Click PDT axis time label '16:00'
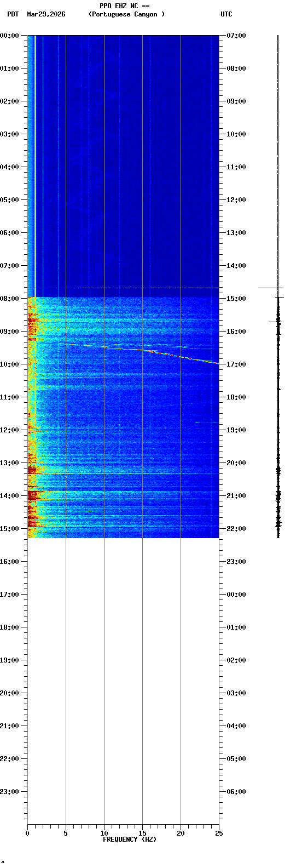Image resolution: width=302 pixels, height=868 pixels. 9,562
